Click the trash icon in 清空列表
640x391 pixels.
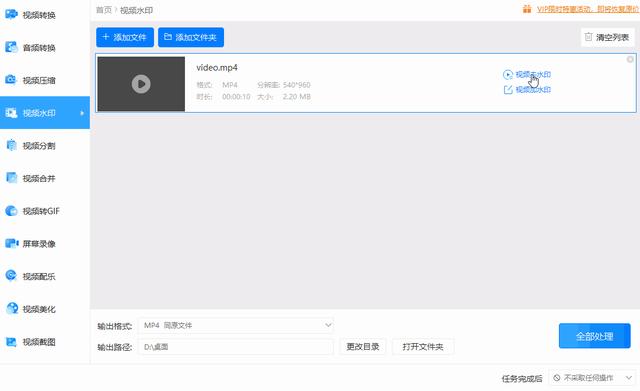(588, 37)
